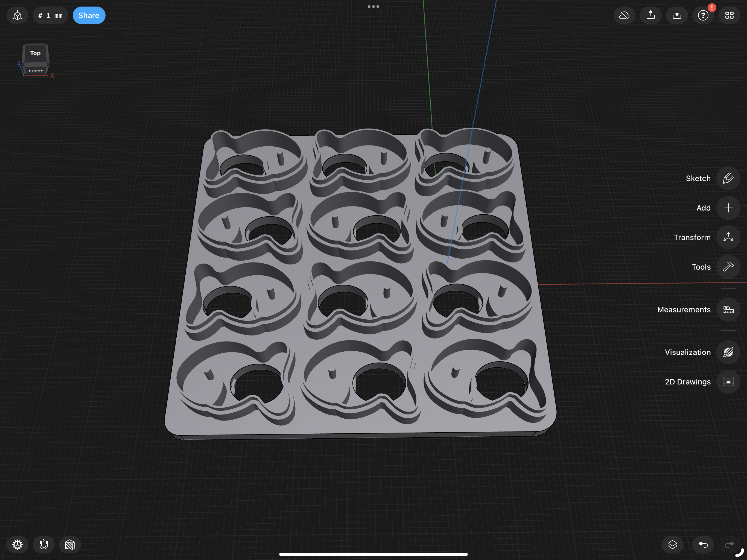Toggle the hatched section view icon
Image resolution: width=747 pixels, height=560 pixels.
point(70,544)
